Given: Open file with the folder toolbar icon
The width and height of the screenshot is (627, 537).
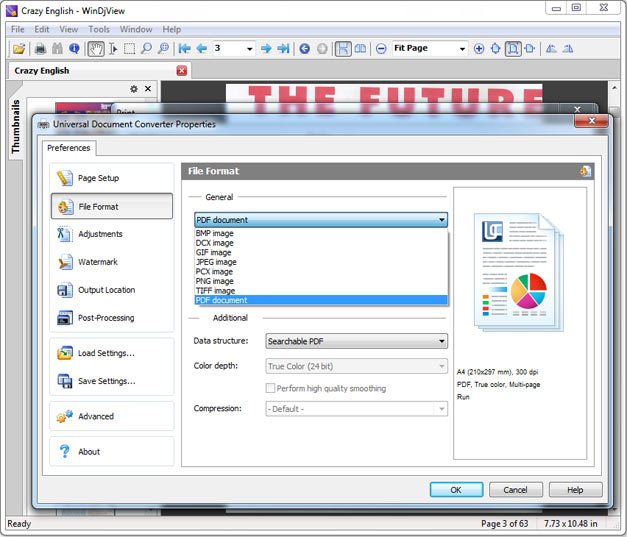Looking at the screenshot, I should pos(19,49).
